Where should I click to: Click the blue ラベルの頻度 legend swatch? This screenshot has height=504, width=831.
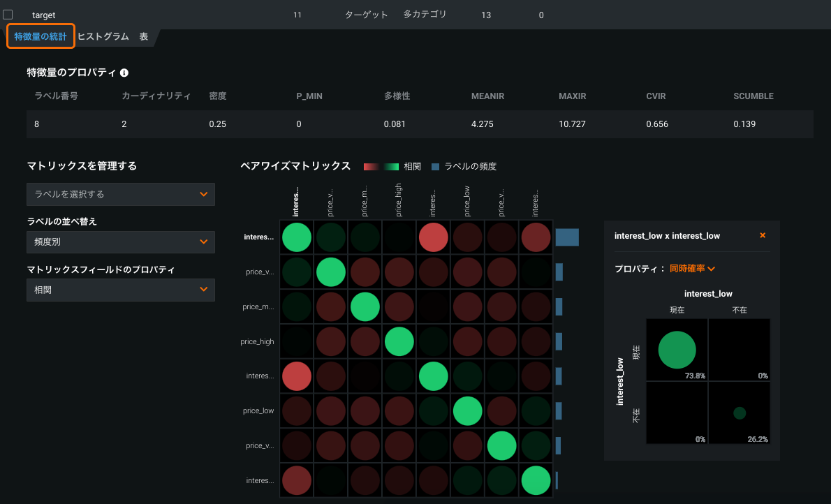point(435,167)
